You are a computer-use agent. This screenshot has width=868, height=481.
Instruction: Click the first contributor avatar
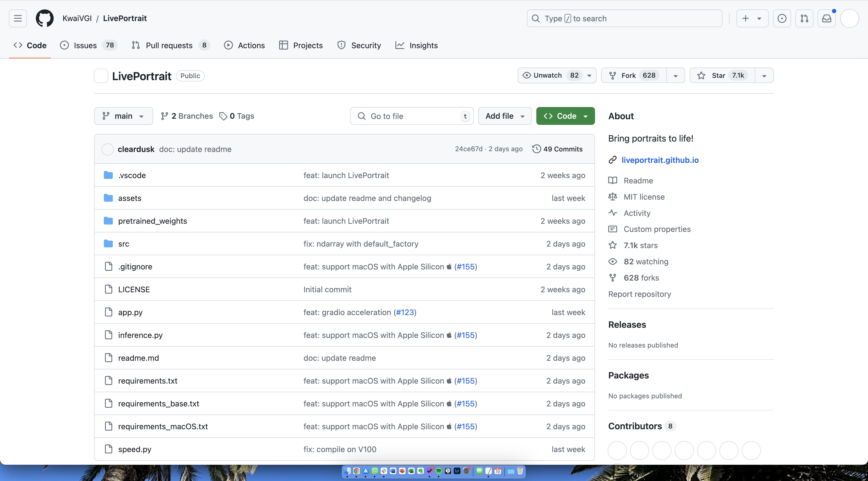[617, 450]
